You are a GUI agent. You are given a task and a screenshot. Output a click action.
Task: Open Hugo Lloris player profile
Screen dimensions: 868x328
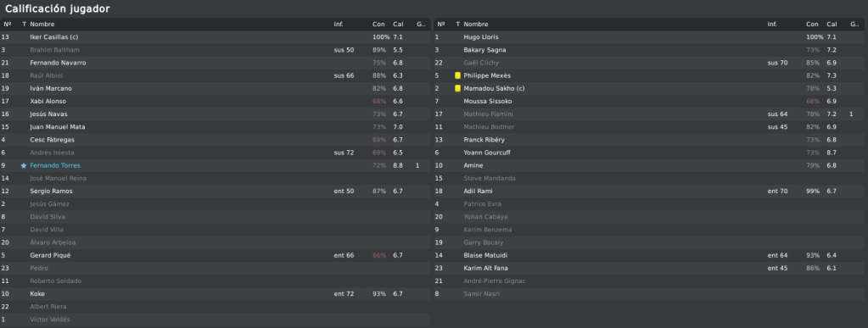(x=481, y=37)
